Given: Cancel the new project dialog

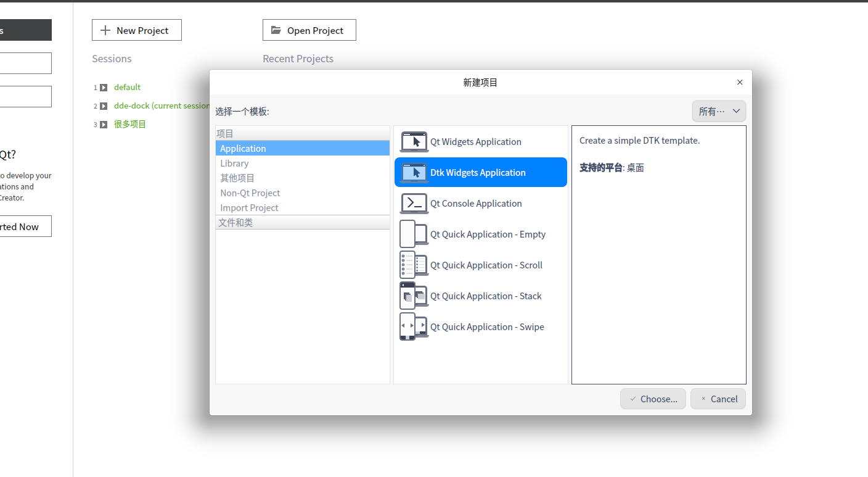Looking at the screenshot, I should click(x=718, y=399).
